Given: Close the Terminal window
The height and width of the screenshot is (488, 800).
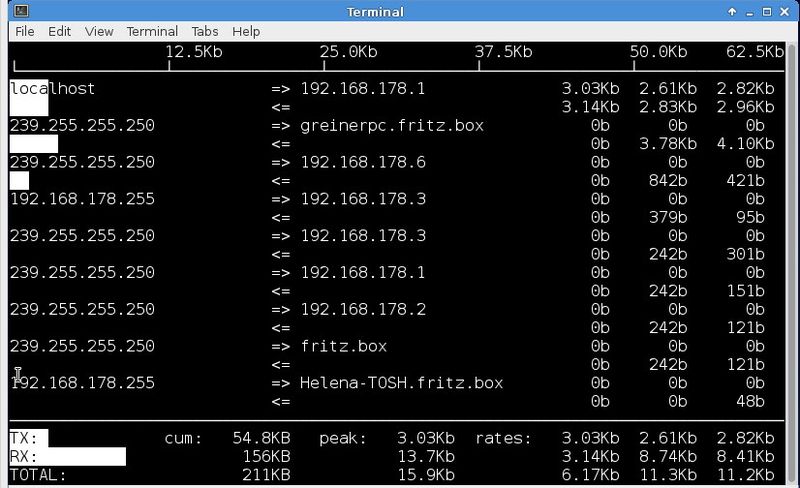Looking at the screenshot, I should tap(785, 12).
